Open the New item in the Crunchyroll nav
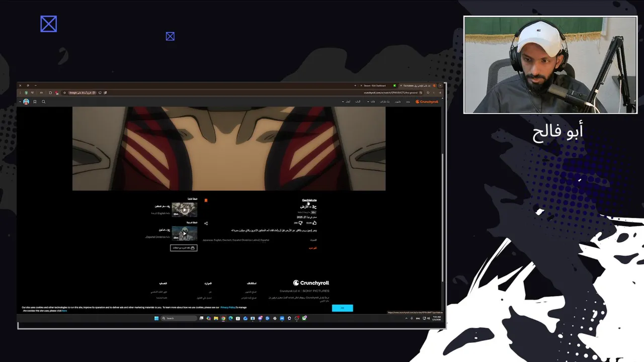 click(408, 102)
